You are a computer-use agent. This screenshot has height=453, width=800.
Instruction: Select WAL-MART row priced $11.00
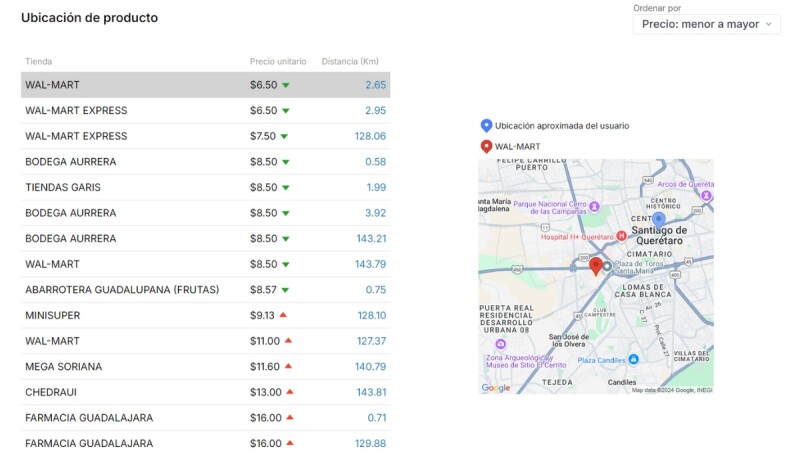(206, 341)
